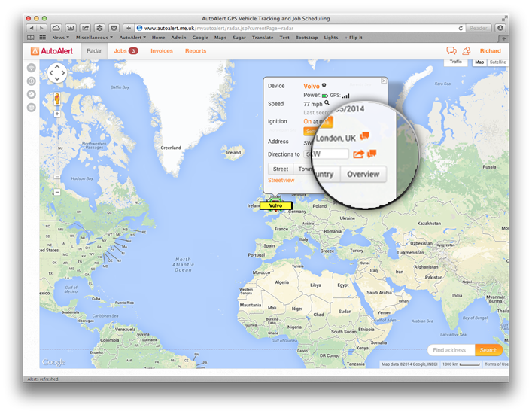Click the map pan arrows control
Screen dimensions: 532x414
tap(57, 73)
